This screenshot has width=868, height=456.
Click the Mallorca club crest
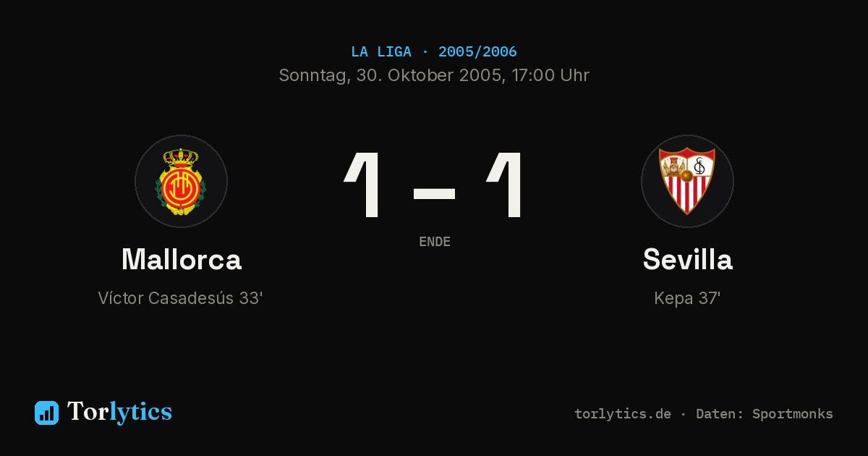[x=181, y=181]
